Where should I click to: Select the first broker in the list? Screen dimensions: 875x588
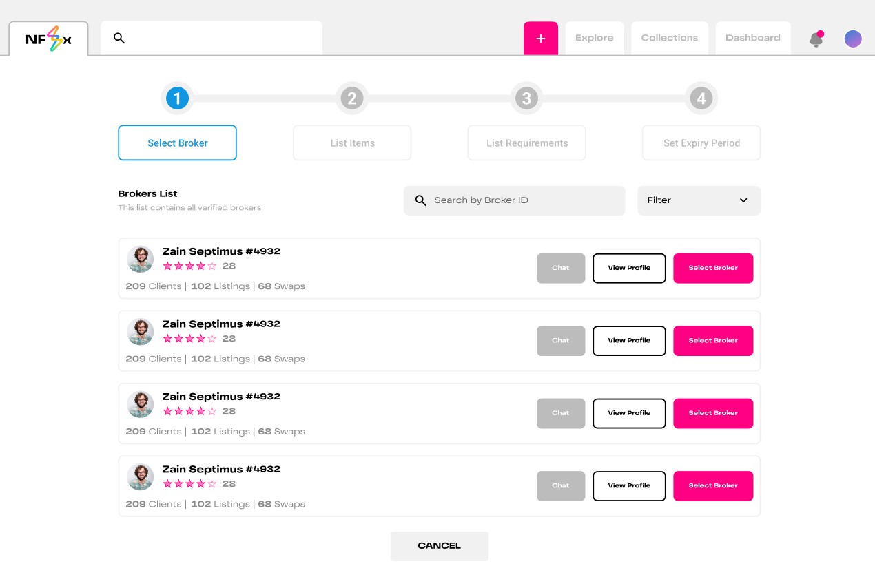pyautogui.click(x=712, y=268)
